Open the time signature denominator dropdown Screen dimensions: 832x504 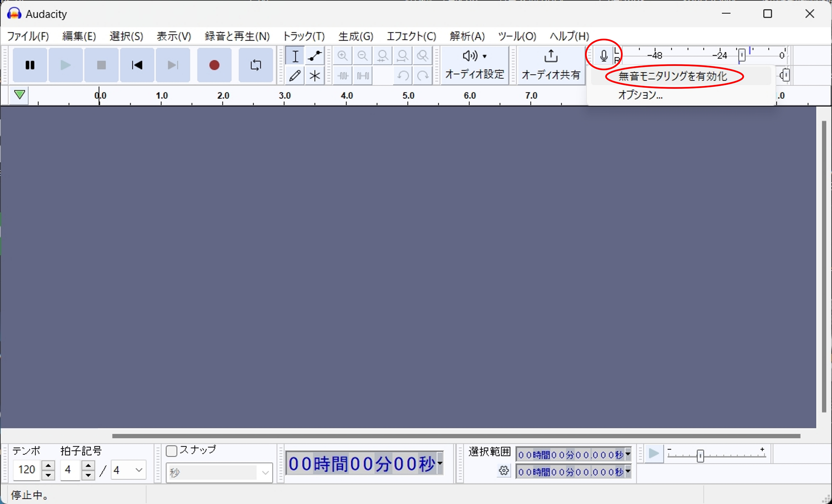(x=129, y=469)
